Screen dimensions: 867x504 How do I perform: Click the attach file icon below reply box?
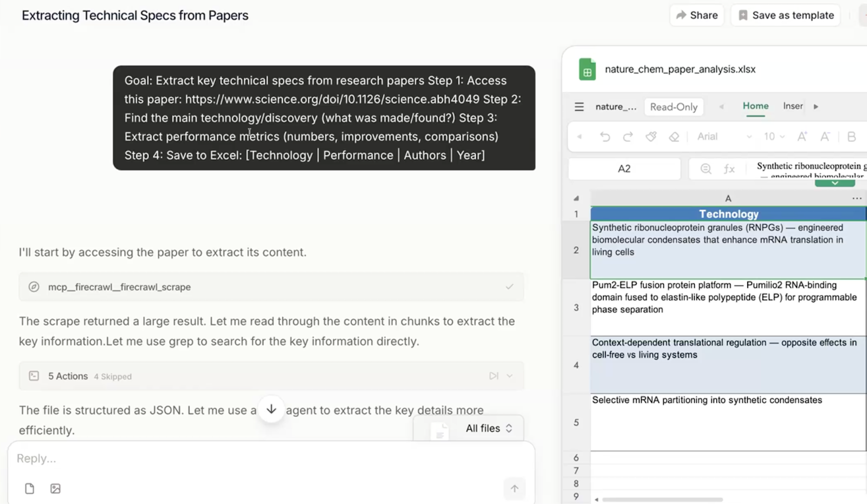pos(30,489)
